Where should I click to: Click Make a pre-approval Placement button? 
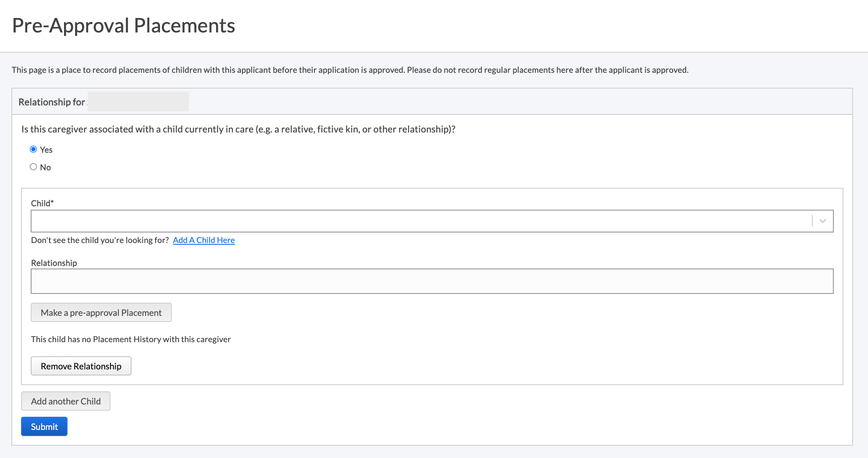pos(101,312)
